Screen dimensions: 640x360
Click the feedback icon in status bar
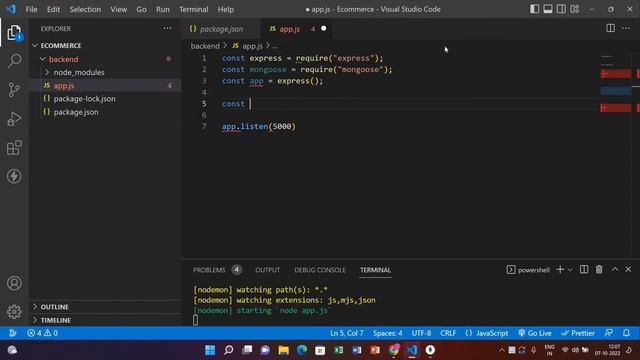(x=609, y=333)
